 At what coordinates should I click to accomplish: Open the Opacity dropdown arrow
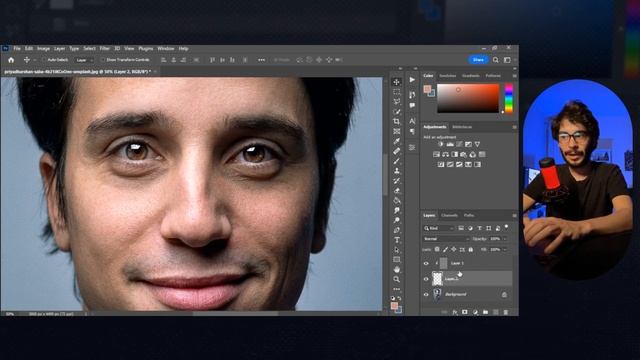pos(505,239)
